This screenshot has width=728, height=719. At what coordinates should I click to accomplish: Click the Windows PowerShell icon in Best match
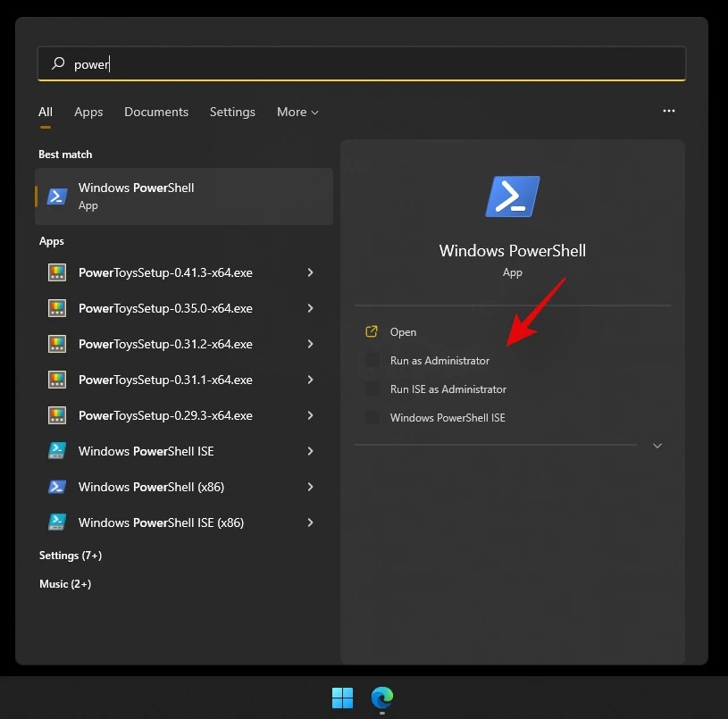pos(57,196)
